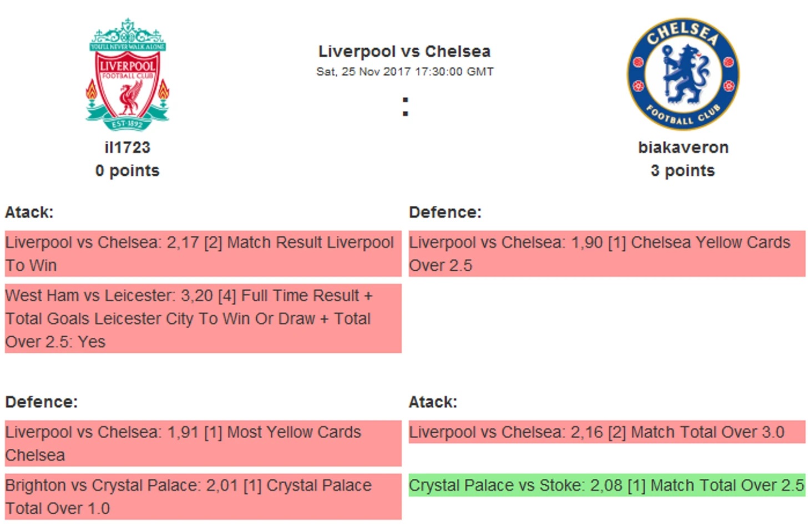Viewport: 810px width, 532px height.
Task: Click the Liverpool vs Chelsea match title
Action: [404, 52]
